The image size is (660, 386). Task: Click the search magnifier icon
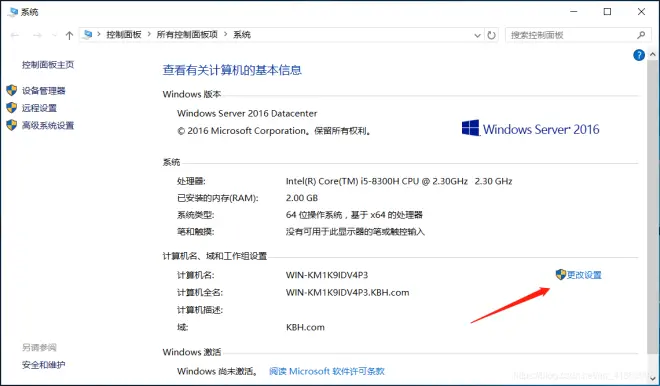click(x=641, y=35)
